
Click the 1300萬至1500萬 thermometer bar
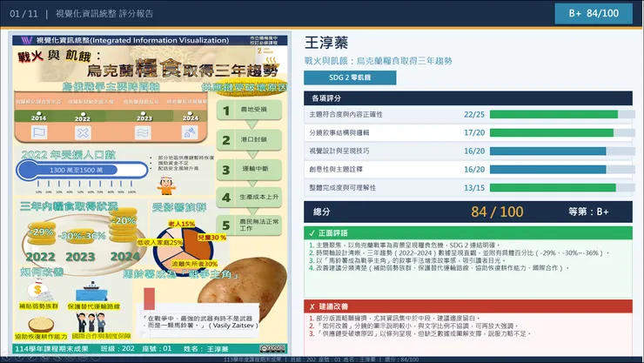[x=82, y=170]
